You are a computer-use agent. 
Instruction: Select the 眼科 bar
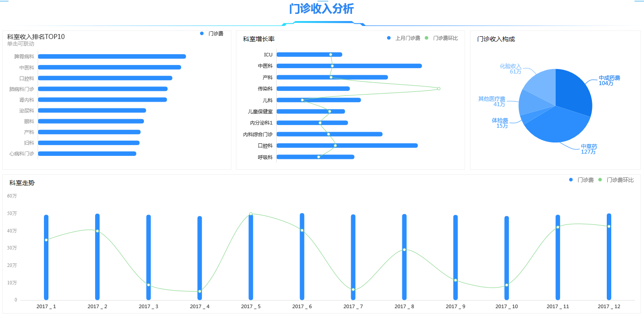tap(91, 121)
